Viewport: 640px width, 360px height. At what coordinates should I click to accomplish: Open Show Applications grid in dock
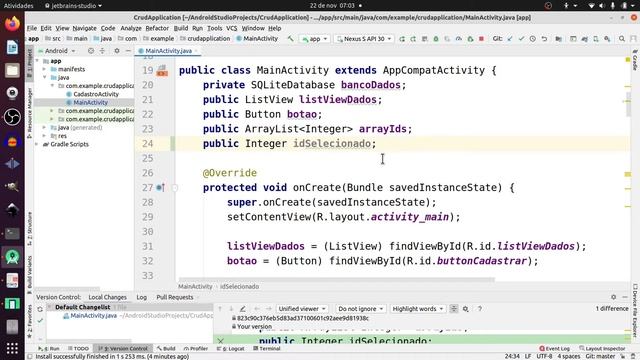point(12,348)
